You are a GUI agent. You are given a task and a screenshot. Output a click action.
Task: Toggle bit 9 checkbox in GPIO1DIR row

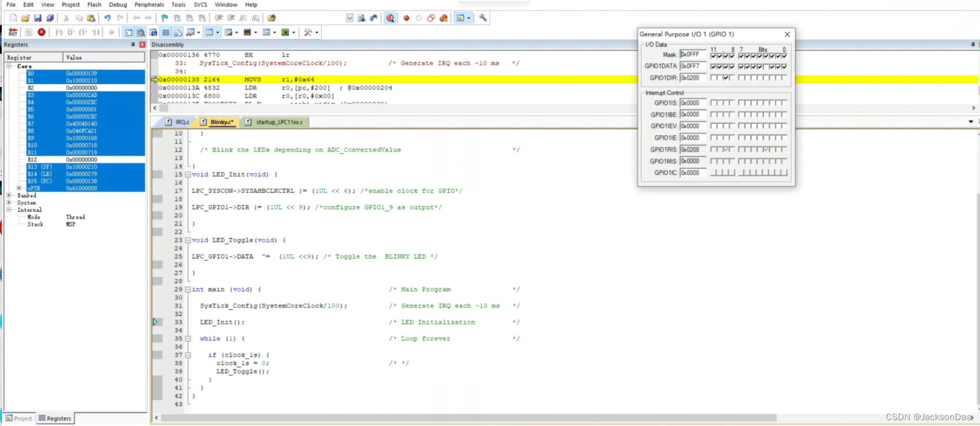[x=726, y=78]
